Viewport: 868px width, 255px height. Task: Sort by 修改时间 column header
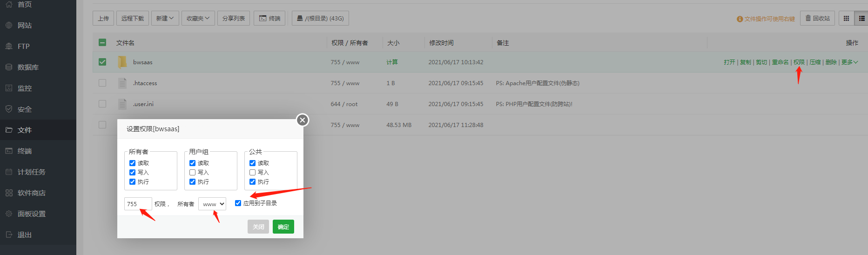click(x=441, y=43)
